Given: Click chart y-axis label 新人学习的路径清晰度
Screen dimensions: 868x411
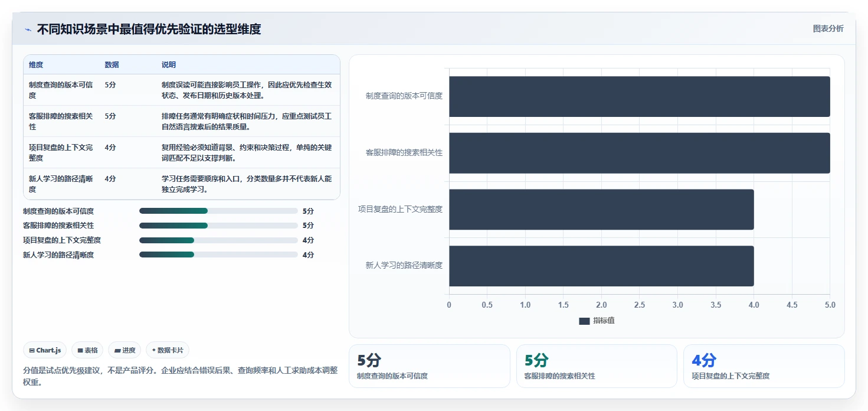Looking at the screenshot, I should (x=404, y=265).
